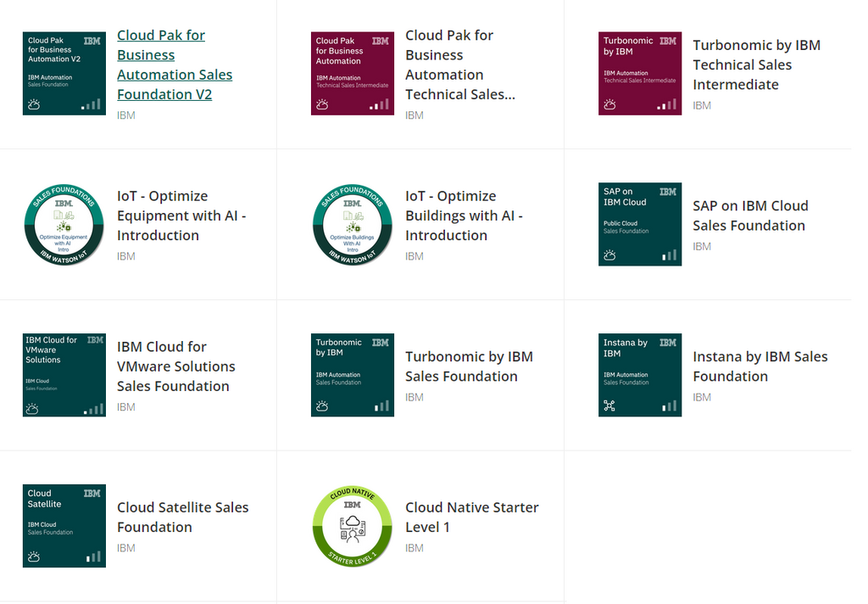
Task: Select Instana by IBM Sales Foundation title
Action: click(759, 366)
